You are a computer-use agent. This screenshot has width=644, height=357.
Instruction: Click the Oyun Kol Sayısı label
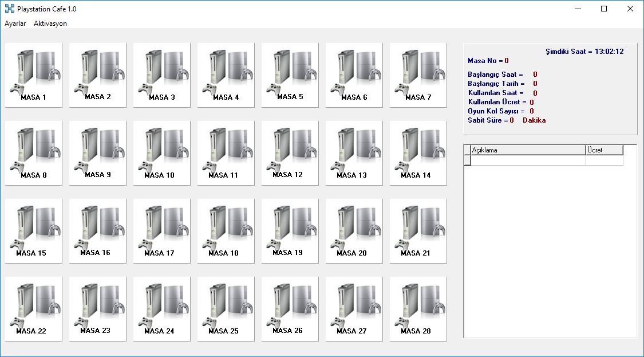[496, 111]
